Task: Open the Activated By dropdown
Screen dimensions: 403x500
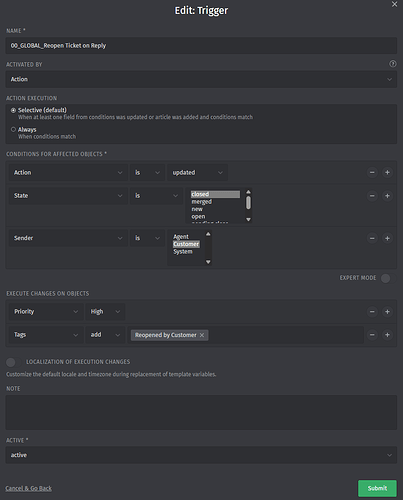Action: (x=201, y=79)
